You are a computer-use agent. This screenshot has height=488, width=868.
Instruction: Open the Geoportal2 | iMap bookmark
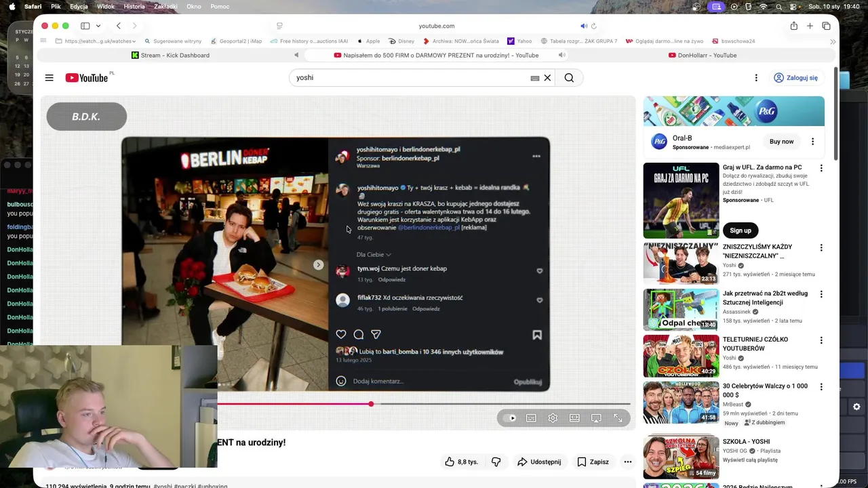pos(236,41)
